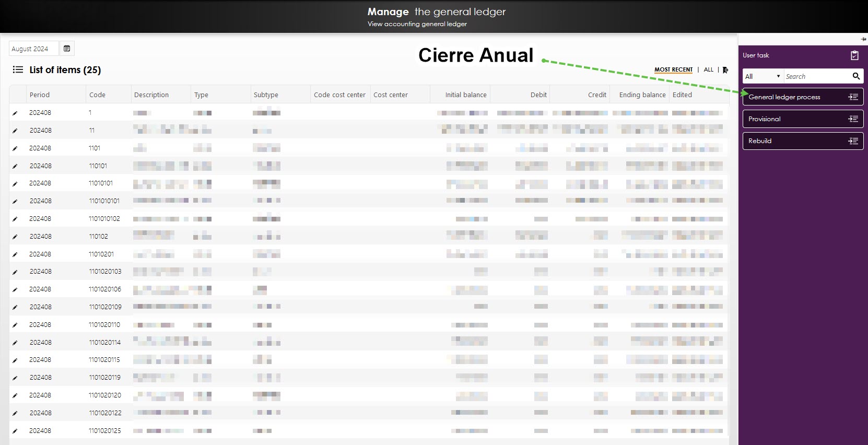Click the Search field in User task
The width and height of the screenshot is (868, 445).
click(x=817, y=76)
